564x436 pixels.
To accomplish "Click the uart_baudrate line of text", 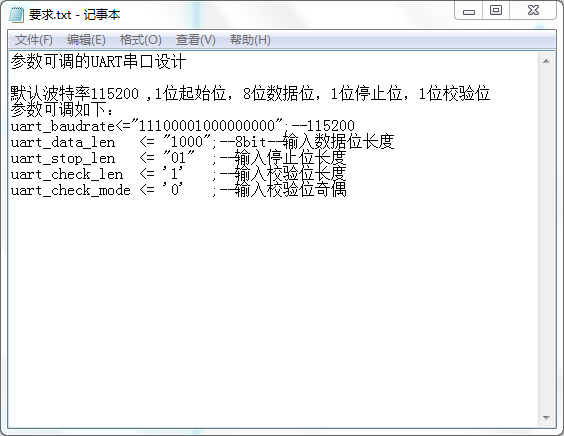I will point(182,126).
